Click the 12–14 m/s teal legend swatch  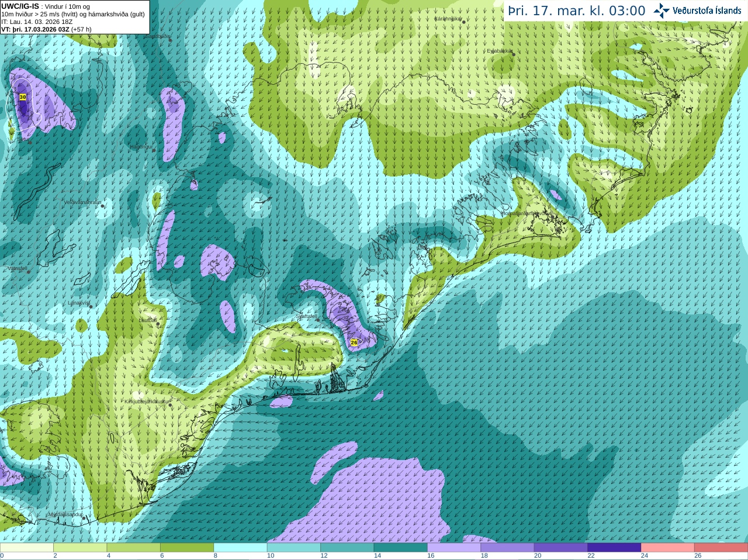tap(347, 548)
